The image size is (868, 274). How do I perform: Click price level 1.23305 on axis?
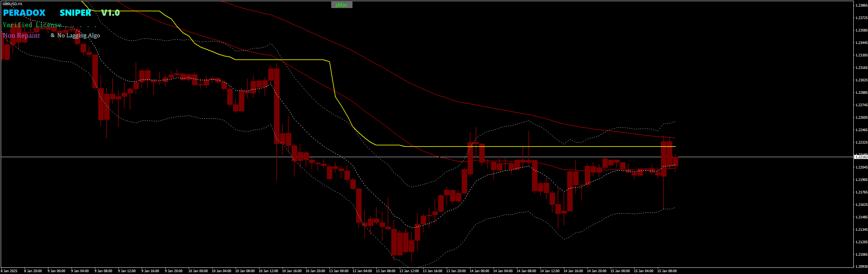[861, 55]
